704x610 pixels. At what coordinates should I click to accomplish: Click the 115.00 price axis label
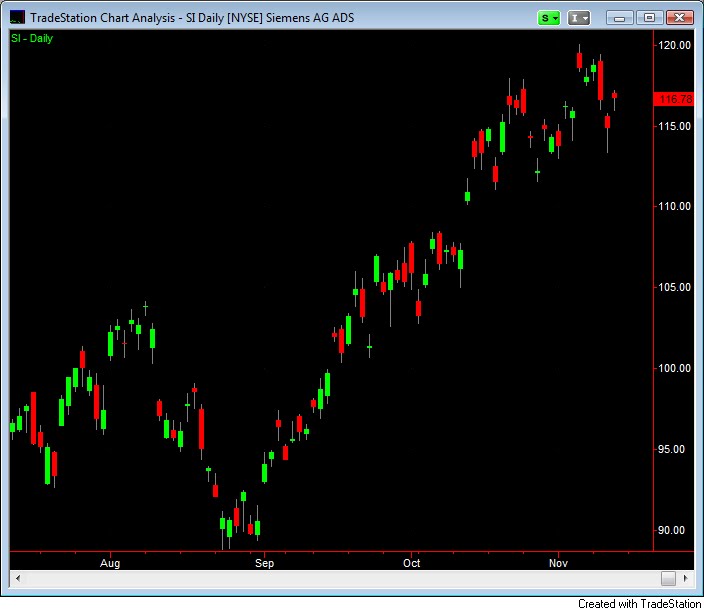[x=674, y=126]
